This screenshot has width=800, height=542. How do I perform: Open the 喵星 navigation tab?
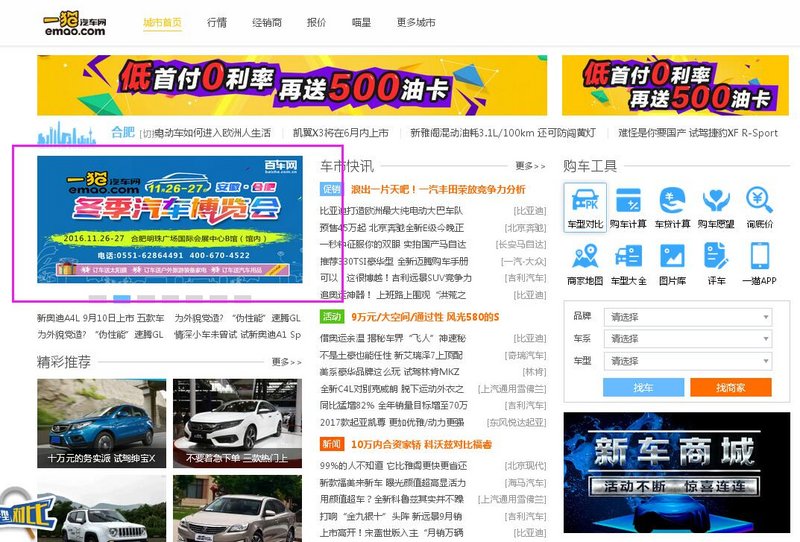coord(361,22)
